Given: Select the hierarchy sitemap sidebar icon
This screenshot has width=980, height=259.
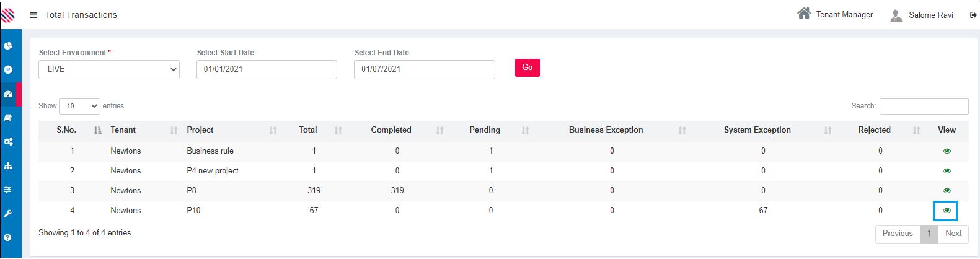Looking at the screenshot, I should 8,165.
